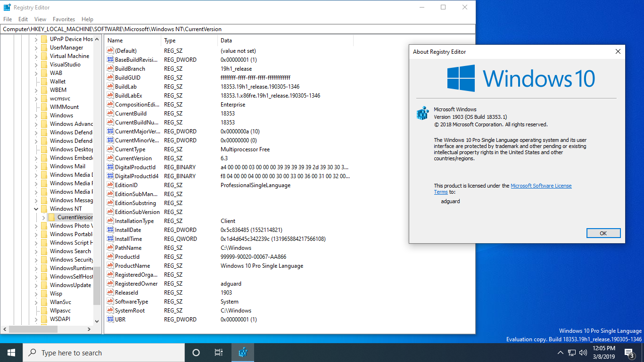644x362 pixels.
Task: Click the BuildGUID string value icon
Action: [x=110, y=78]
